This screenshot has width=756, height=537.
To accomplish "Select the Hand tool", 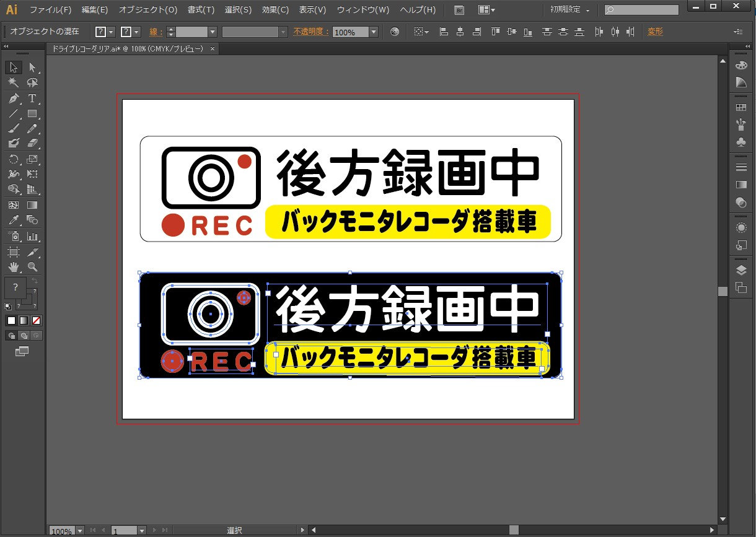I will point(14,267).
